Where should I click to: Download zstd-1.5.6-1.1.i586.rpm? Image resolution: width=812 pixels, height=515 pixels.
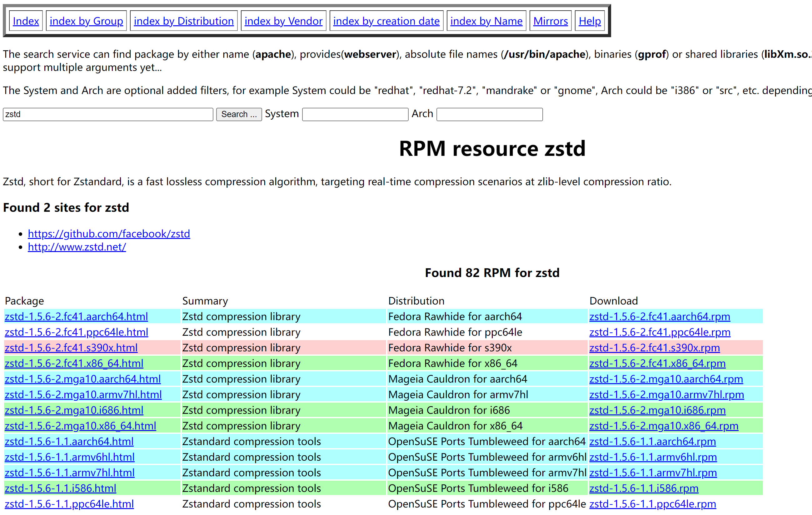[644, 488]
